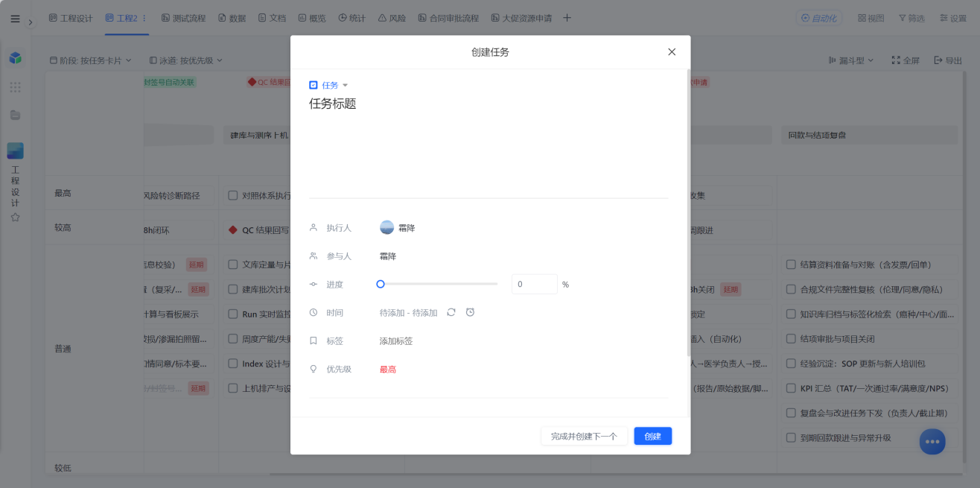Viewport: 980px width, 488px height.
Task: Switch to the 工程设计 tab
Action: tap(71, 18)
